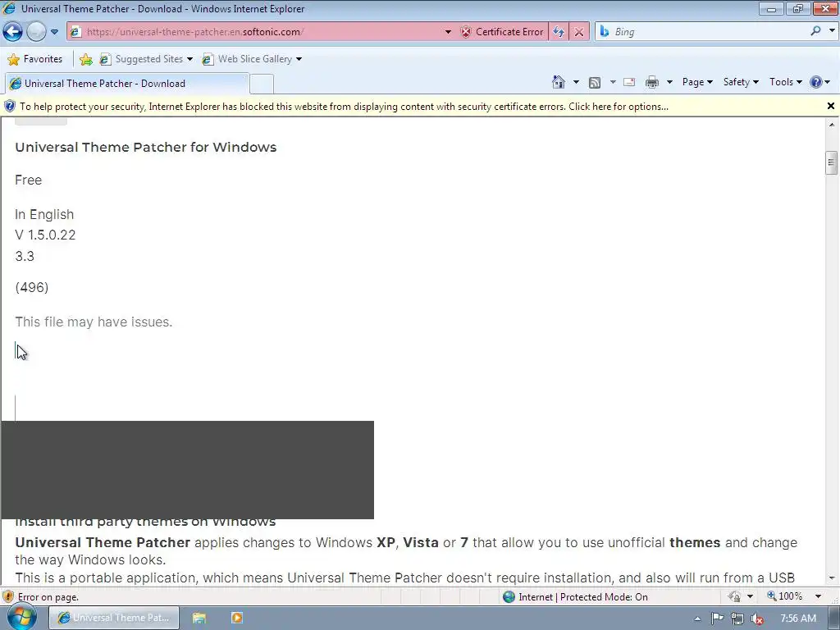Click the Forward navigation button
The image size is (840, 630).
[36, 32]
